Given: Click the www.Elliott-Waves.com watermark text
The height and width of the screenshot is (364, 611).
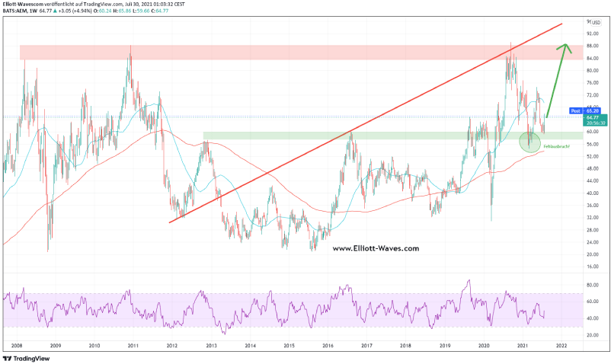Looking at the screenshot, I should point(376,248).
